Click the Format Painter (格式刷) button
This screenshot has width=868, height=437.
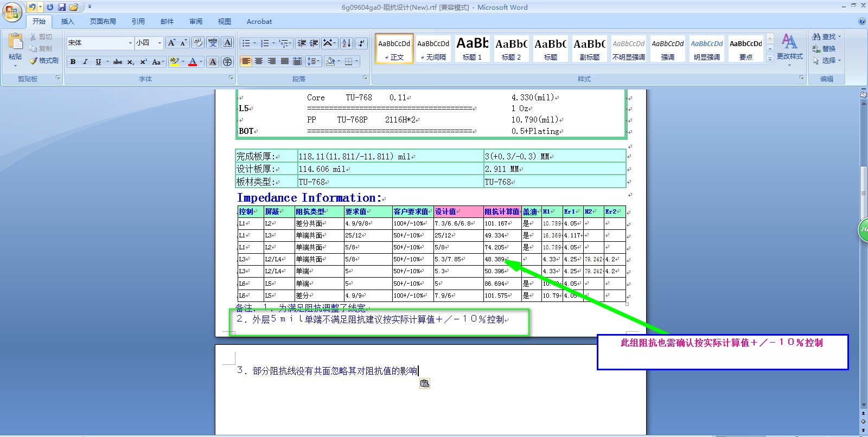(x=44, y=61)
